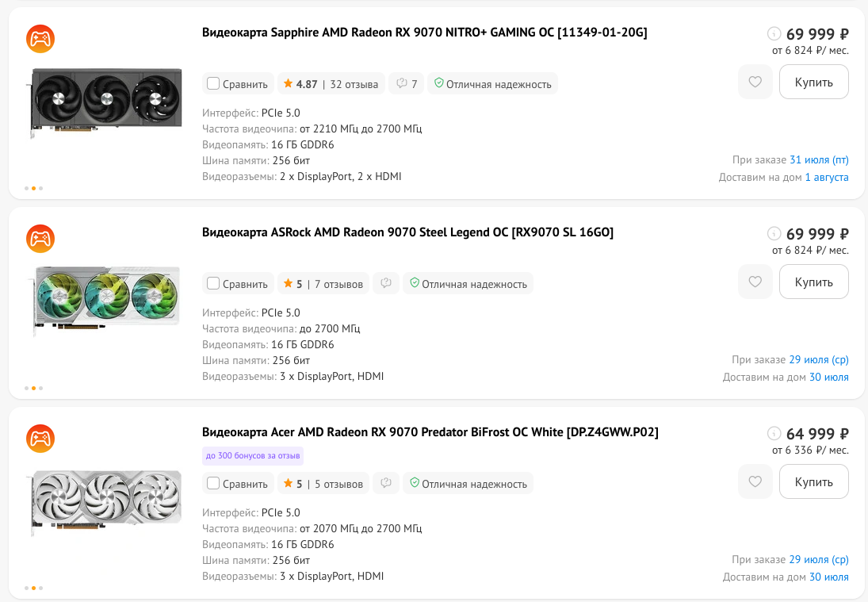
Task: Click Купить for the Acer Predator BiFrost
Action: pyautogui.click(x=814, y=481)
